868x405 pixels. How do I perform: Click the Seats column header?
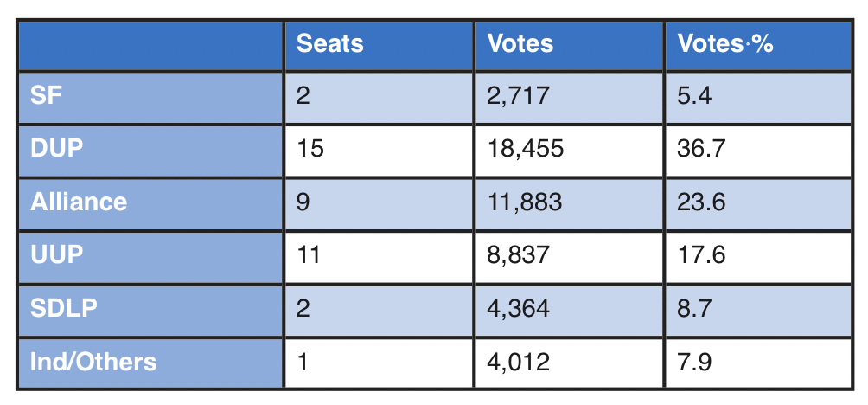click(330, 43)
